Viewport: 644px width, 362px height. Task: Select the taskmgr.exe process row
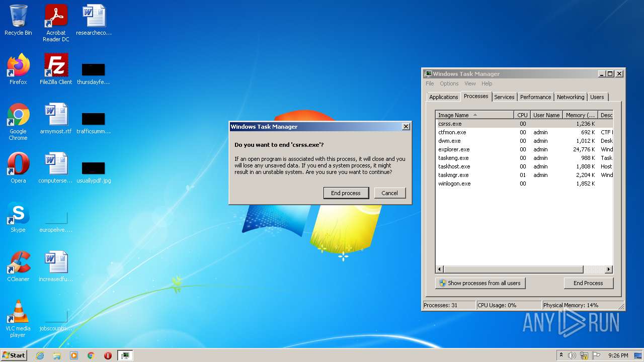tap(524, 175)
